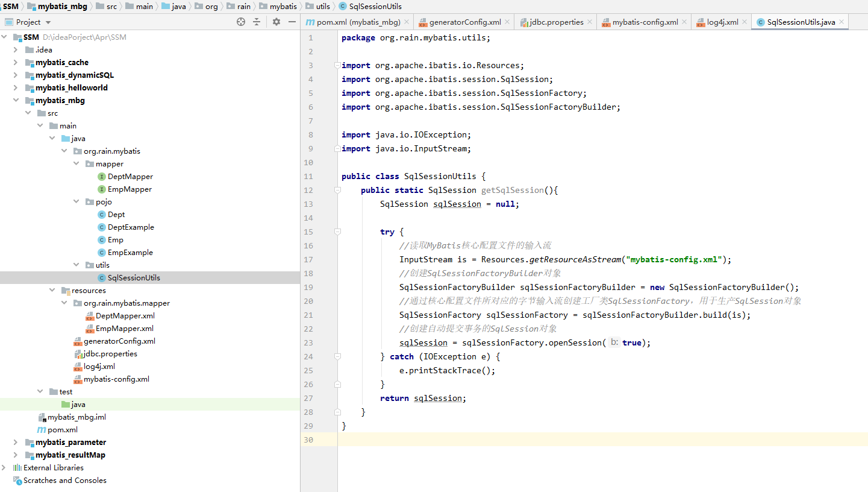
Task: Select DeptExample class in tree
Action: pyautogui.click(x=126, y=227)
